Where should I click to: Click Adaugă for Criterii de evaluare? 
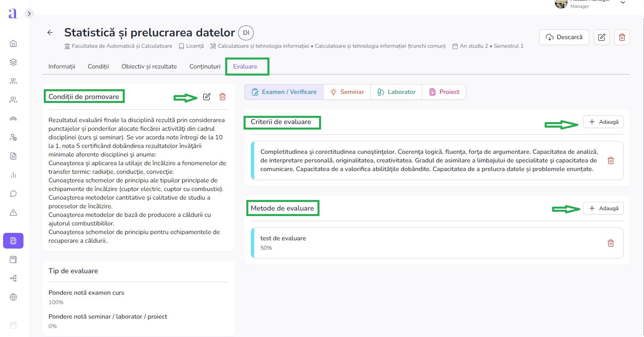pyautogui.click(x=603, y=122)
